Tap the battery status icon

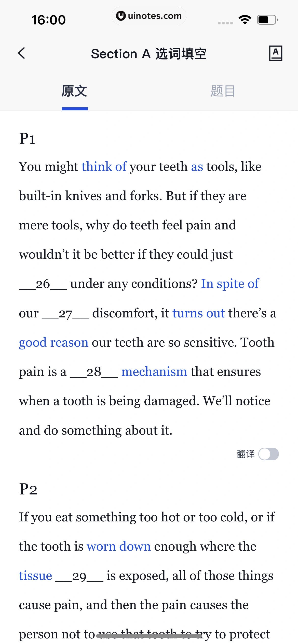point(267,20)
